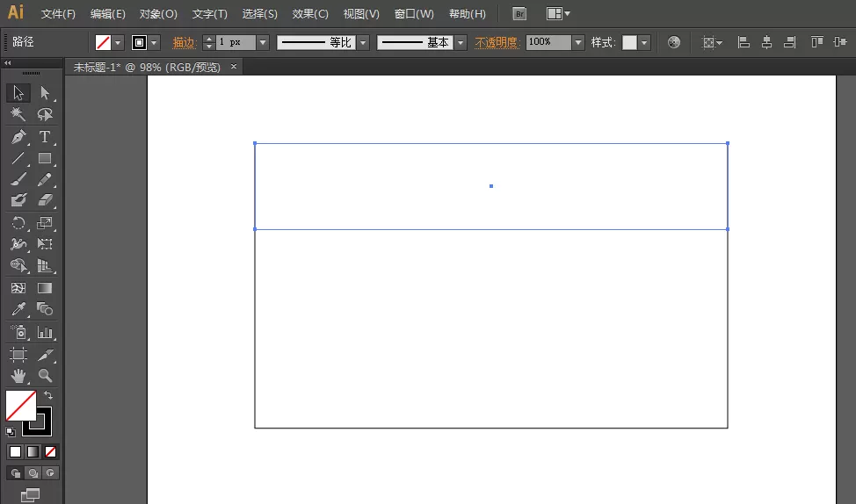Screen dimensions: 856x504
Task: Open the 编辑(E) menu
Action: (107, 14)
